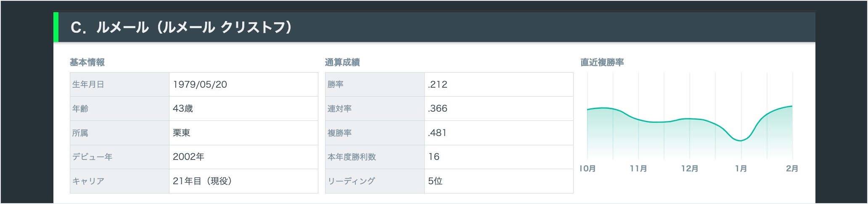Click the 2月 label on the chart axis

792,169
